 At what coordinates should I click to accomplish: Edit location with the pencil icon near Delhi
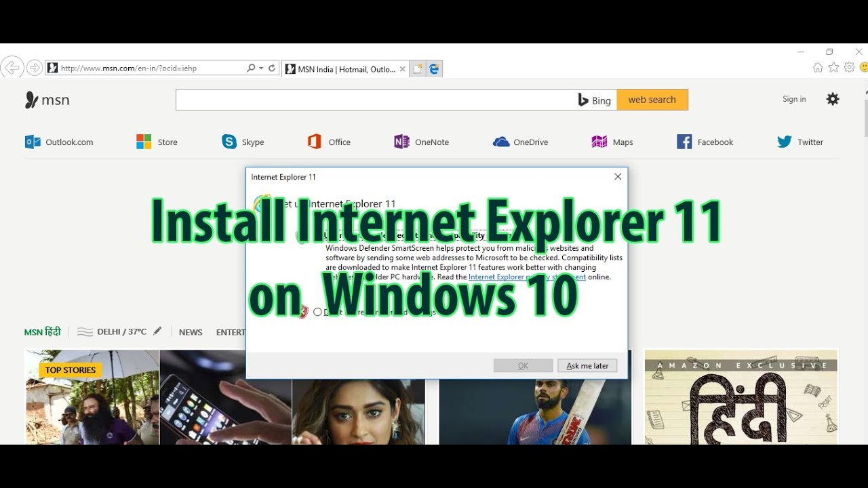click(157, 331)
